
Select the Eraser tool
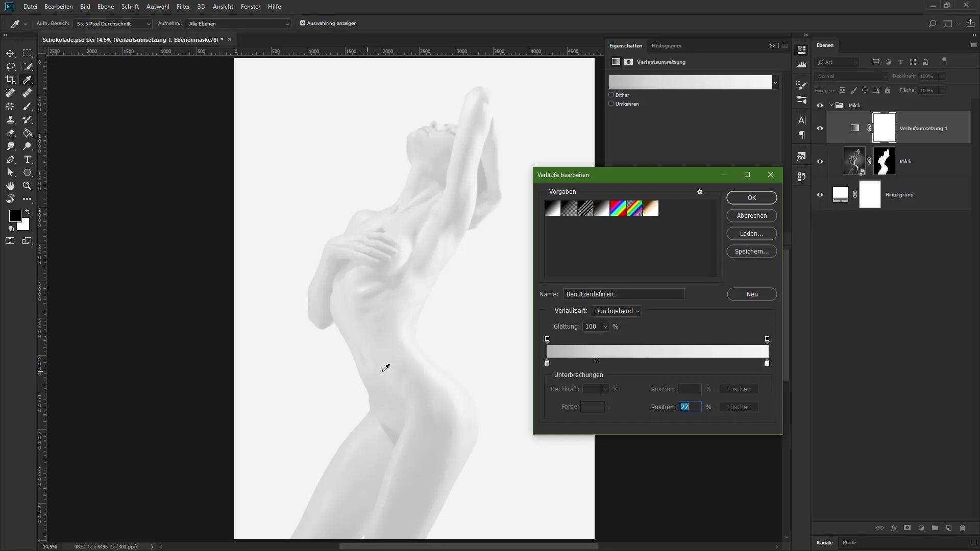pyautogui.click(x=10, y=133)
